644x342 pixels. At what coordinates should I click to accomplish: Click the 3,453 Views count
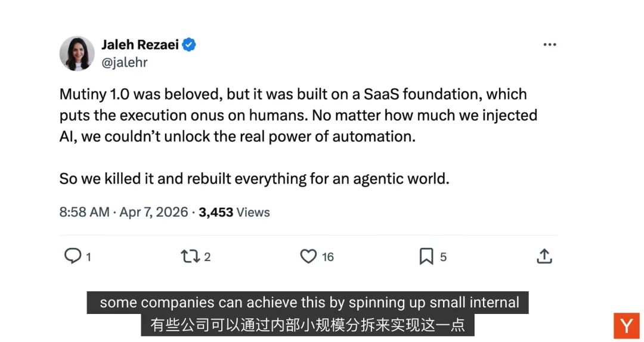pos(234,212)
